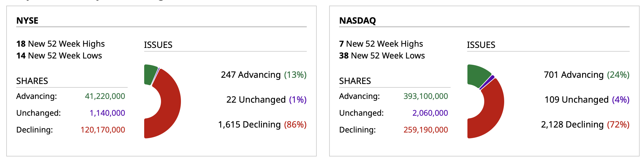The image size is (644, 163).
Task: Click NASDAQ 7 New 52 Week Highs
Action: pyautogui.click(x=381, y=44)
